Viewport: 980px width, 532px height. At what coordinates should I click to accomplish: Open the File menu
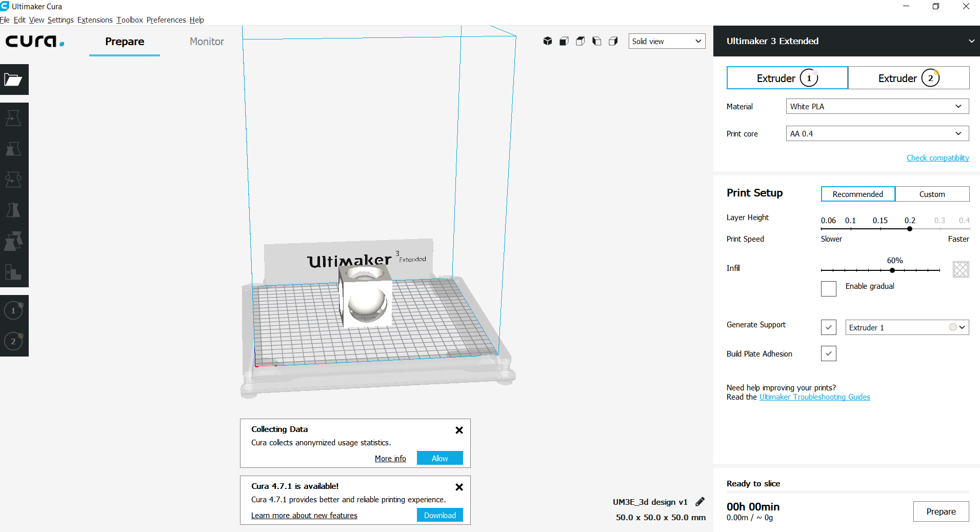click(x=5, y=20)
